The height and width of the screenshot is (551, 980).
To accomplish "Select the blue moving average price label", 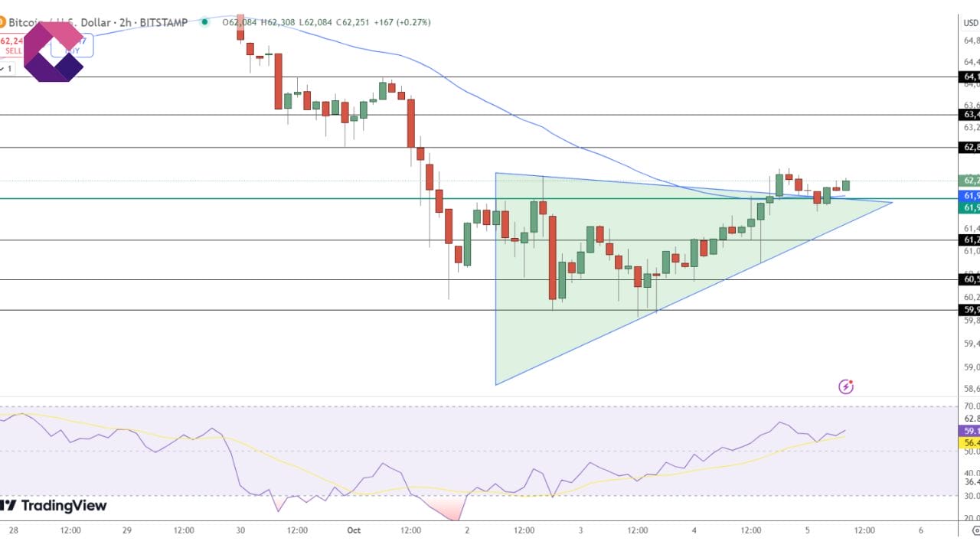I will click(x=969, y=196).
